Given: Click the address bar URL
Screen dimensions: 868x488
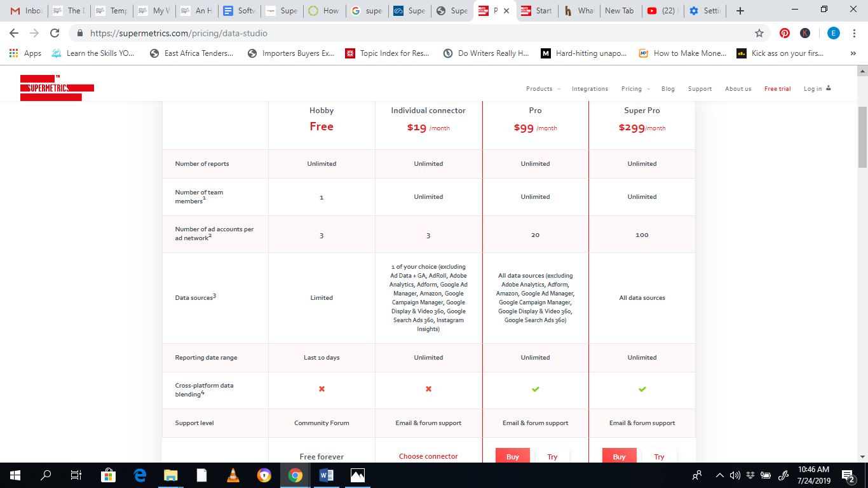Looking at the screenshot, I should (x=179, y=33).
